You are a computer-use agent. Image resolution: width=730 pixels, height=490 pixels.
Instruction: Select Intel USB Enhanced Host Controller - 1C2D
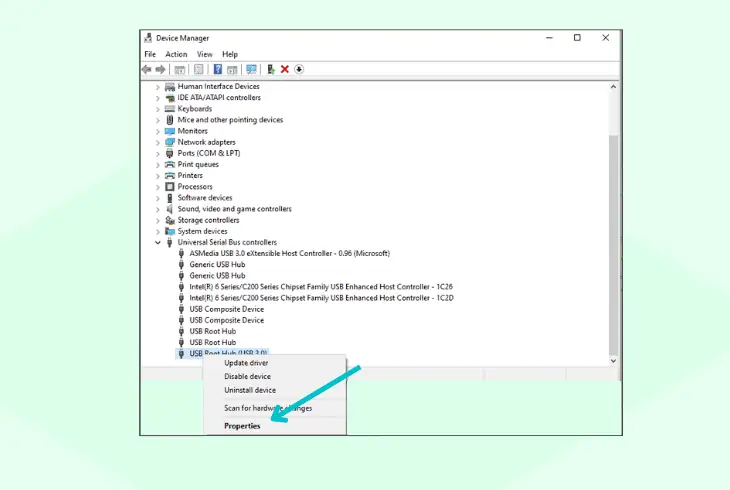pyautogui.click(x=321, y=298)
